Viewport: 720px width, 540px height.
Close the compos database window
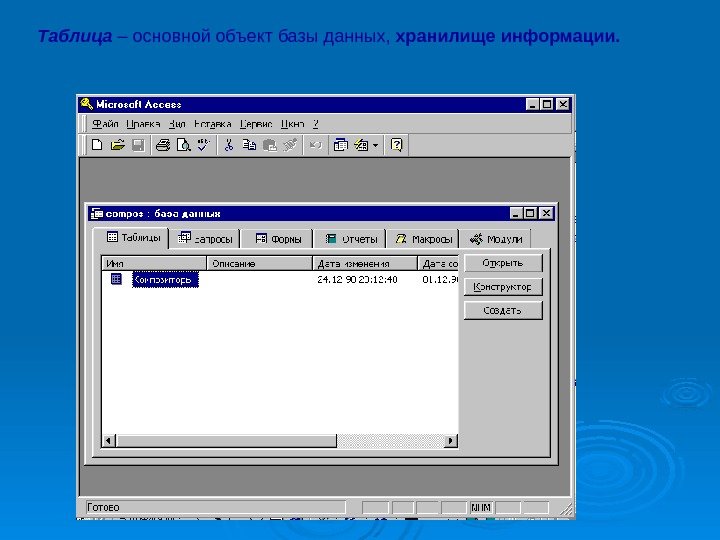(546, 213)
